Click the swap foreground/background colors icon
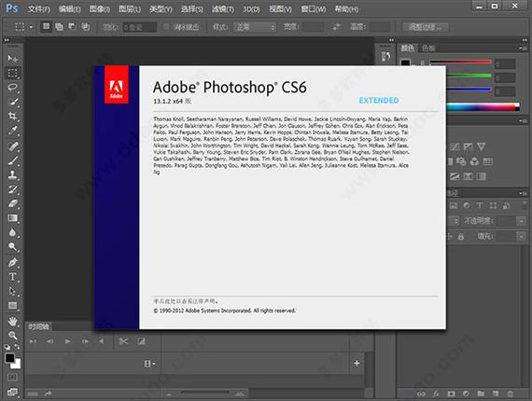 17,347
